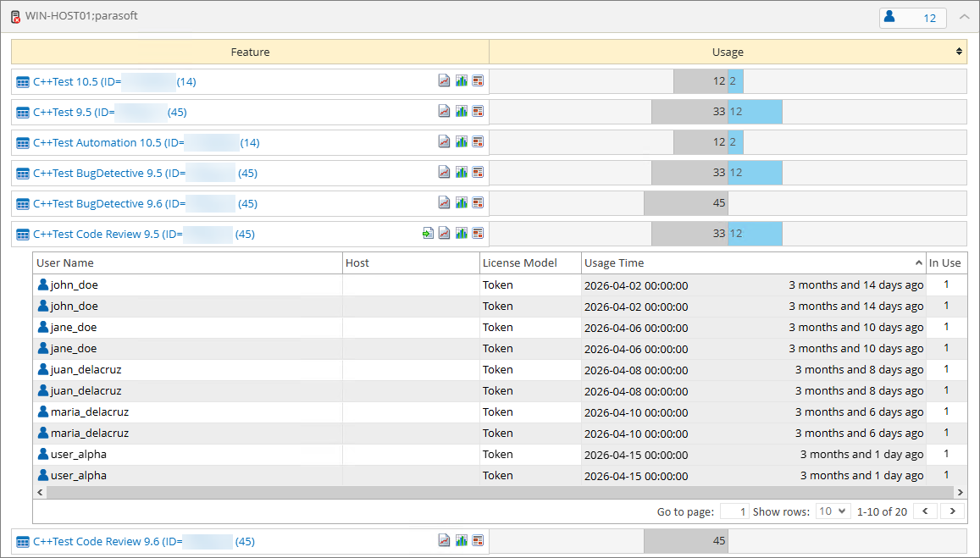Open line chart report for C++Test 9.5
The image size is (980, 558).
point(445,111)
